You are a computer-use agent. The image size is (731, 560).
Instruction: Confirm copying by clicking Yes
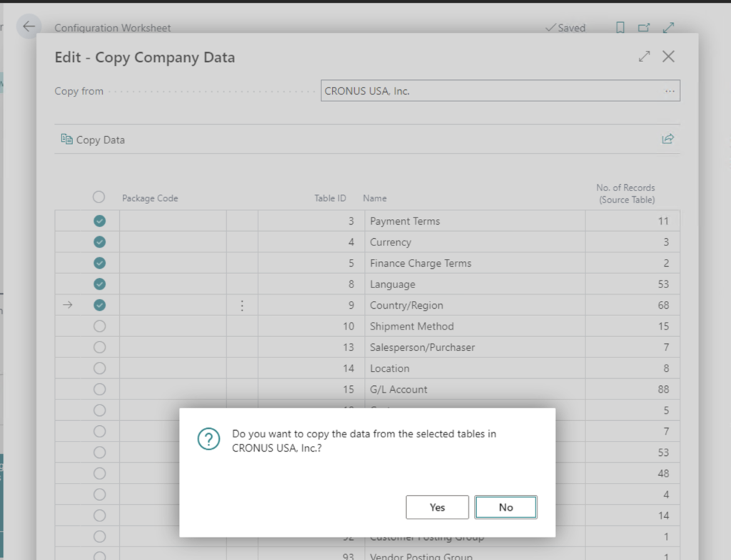[437, 507]
